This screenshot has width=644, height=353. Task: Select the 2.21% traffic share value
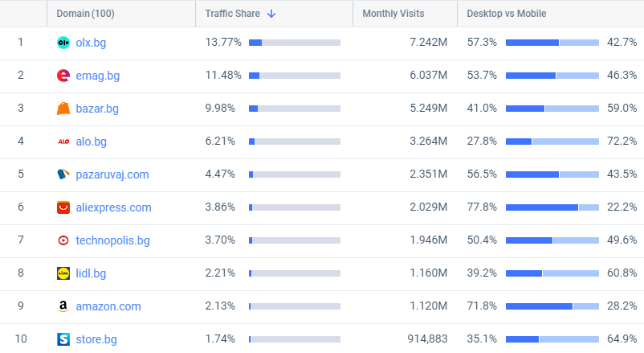point(220,273)
